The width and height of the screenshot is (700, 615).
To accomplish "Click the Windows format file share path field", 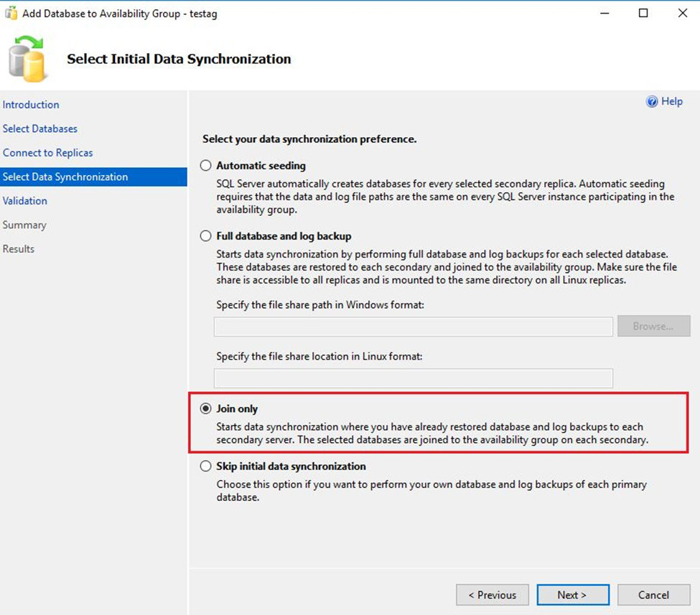I will 413,327.
